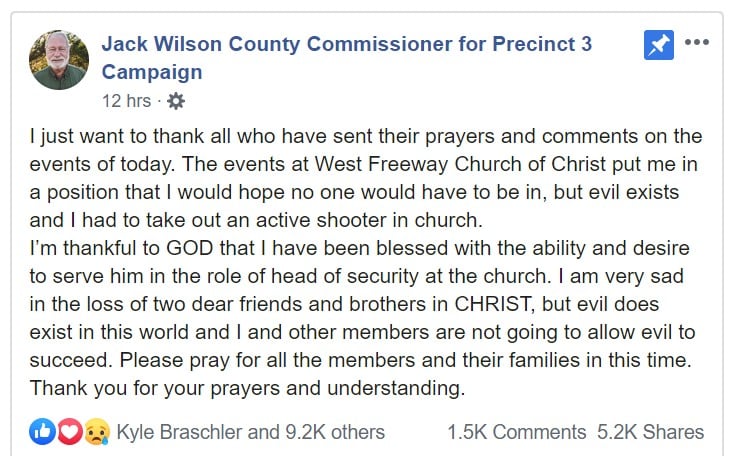Click the crying Sad reaction emoji icon

point(97,432)
